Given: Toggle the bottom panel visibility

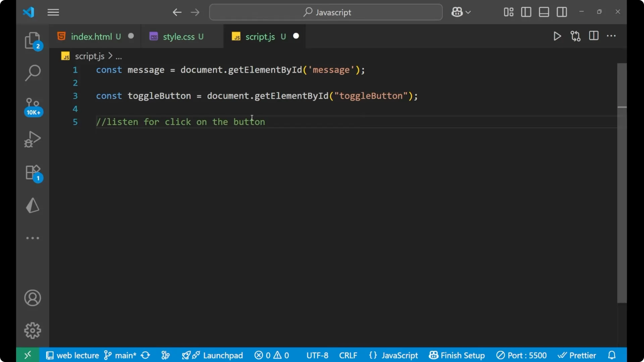Looking at the screenshot, I should tap(544, 12).
